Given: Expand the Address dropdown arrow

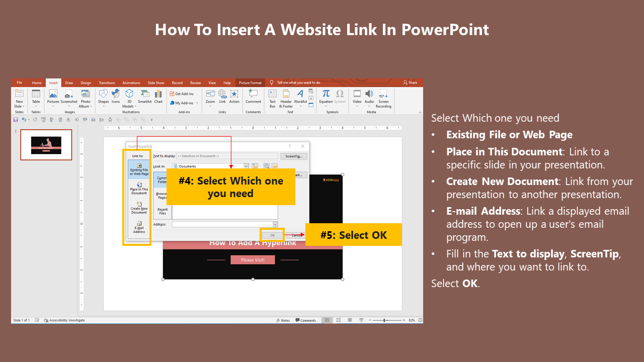Looking at the screenshot, I should click(x=275, y=224).
